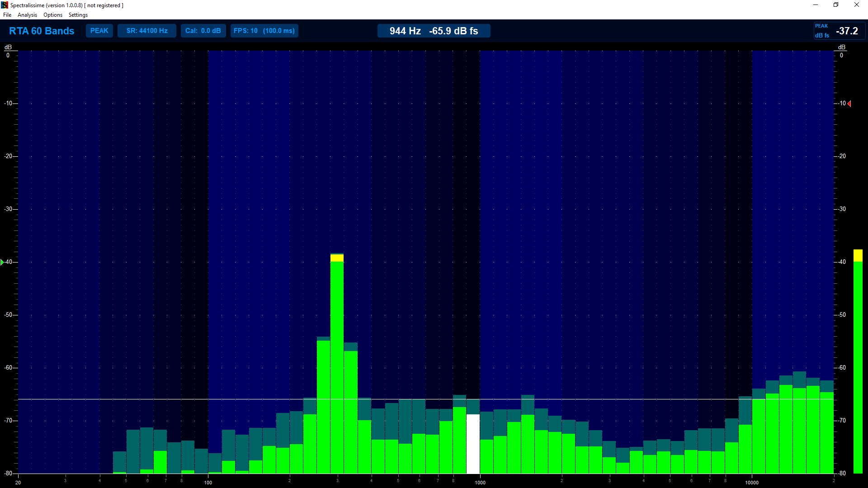Click the FPS: 10 (100.0 ms) box
This screenshot has height=488, width=868.
click(x=264, y=31)
